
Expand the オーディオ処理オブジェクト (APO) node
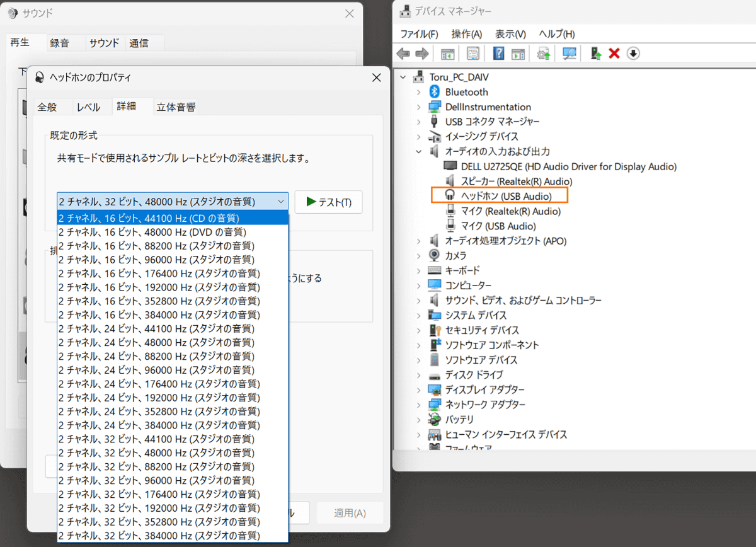(418, 241)
